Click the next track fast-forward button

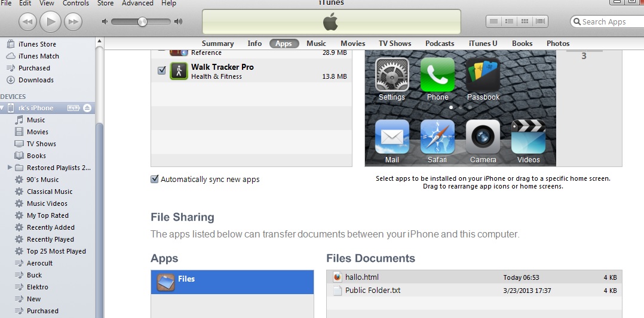pyautogui.click(x=73, y=21)
